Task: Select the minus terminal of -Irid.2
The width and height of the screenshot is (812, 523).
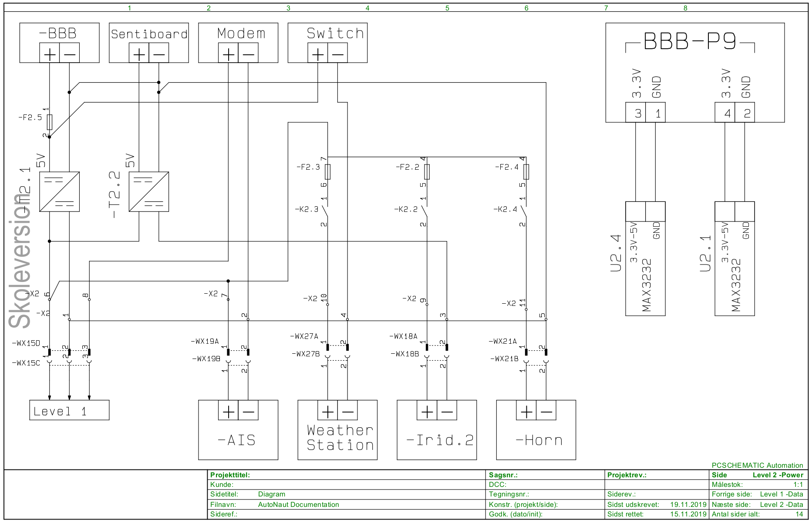Action: (447, 410)
